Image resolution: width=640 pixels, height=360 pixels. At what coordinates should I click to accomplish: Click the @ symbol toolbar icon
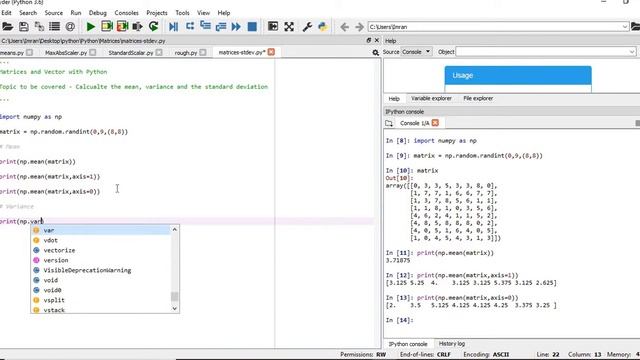click(x=70, y=27)
